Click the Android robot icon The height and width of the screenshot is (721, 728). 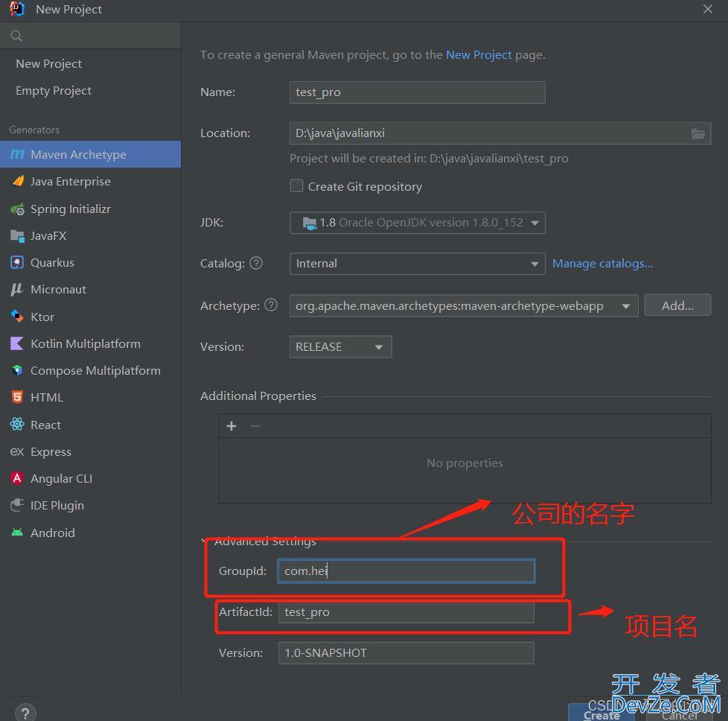[x=17, y=533]
